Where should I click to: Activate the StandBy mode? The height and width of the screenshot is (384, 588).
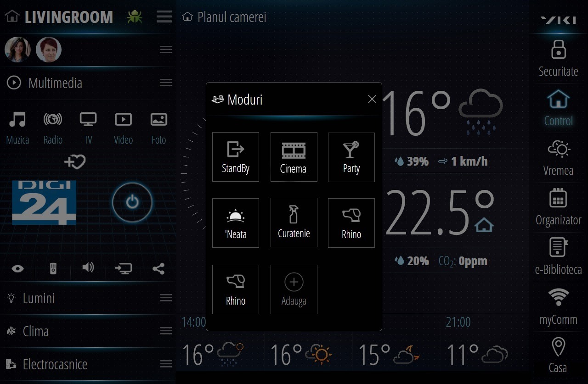[236, 157]
